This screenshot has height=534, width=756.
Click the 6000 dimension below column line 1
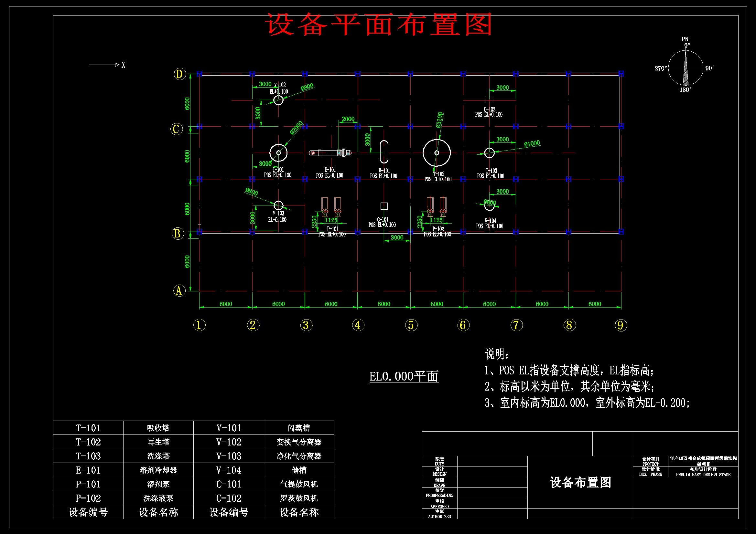pyautogui.click(x=226, y=304)
